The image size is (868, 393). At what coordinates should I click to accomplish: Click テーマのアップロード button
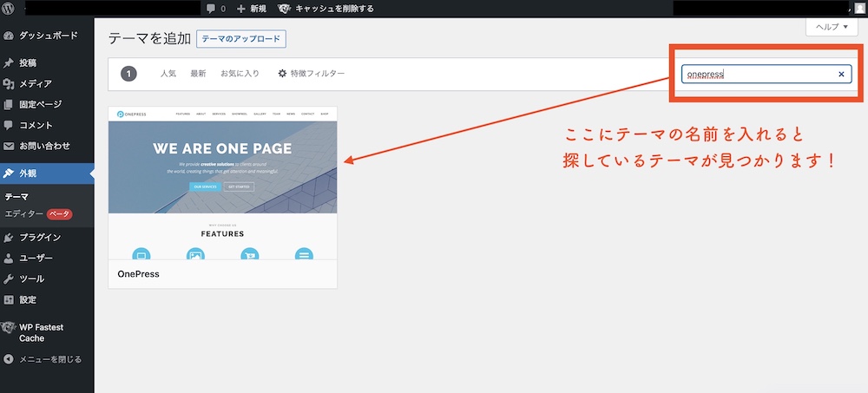coord(241,39)
